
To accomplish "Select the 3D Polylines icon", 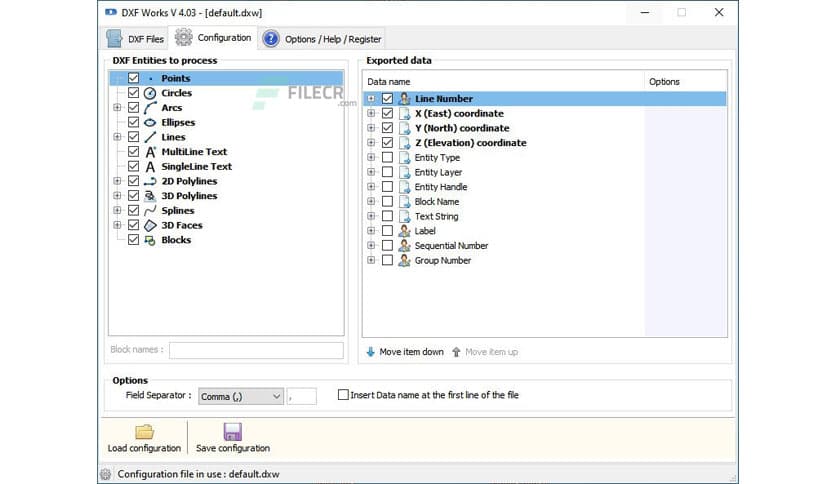I will pyautogui.click(x=150, y=196).
